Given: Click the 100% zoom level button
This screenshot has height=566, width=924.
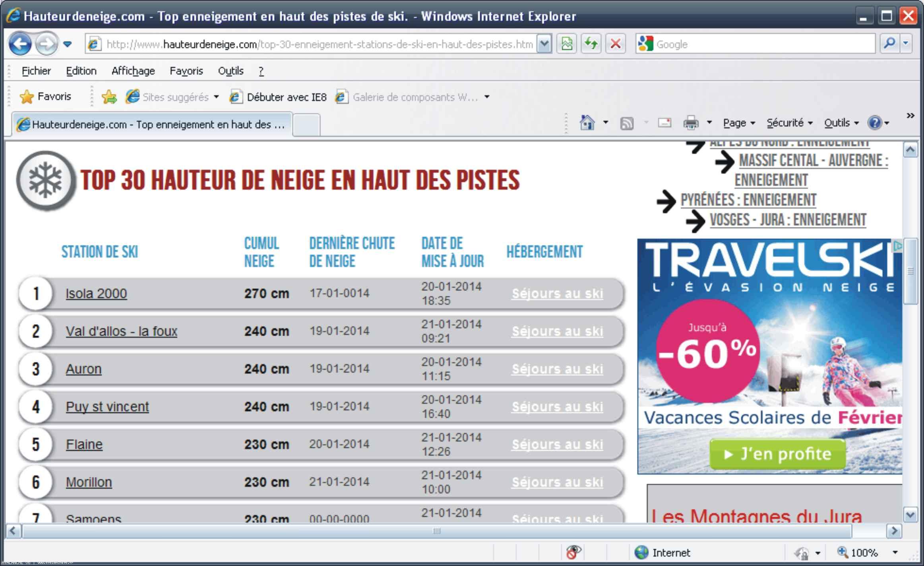Looking at the screenshot, I should coord(857,552).
